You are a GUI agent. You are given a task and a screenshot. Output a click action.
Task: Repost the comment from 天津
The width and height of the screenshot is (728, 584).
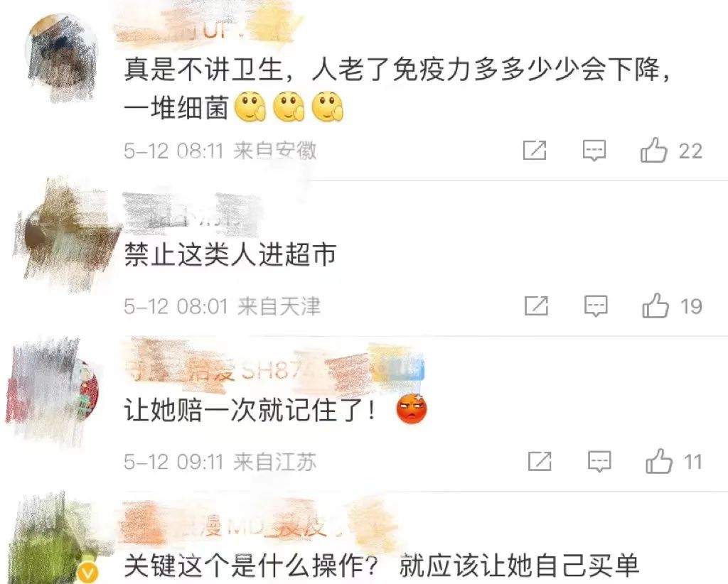536,305
